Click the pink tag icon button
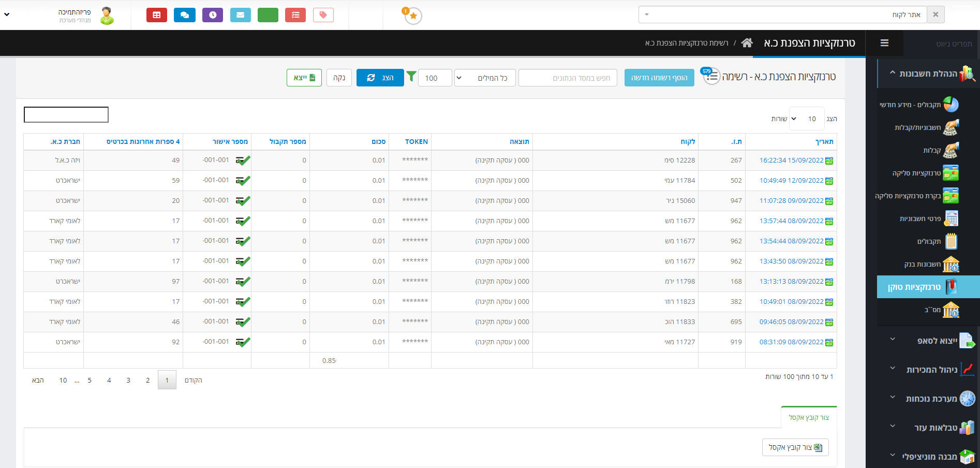Image resolution: width=980 pixels, height=468 pixels. (323, 15)
